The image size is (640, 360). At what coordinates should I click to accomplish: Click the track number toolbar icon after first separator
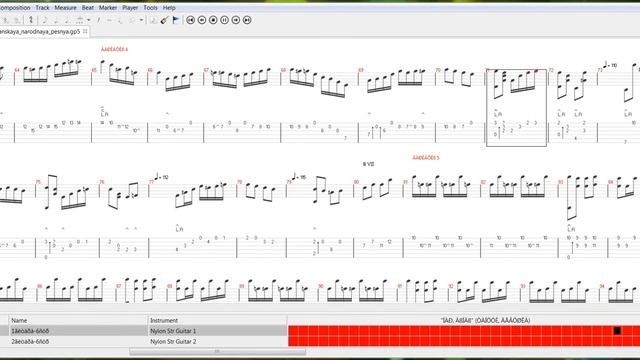[x=31, y=20]
